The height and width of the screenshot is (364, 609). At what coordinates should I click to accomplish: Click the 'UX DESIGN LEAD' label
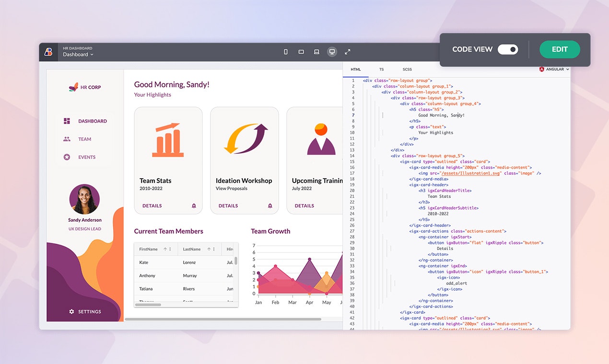click(x=85, y=229)
